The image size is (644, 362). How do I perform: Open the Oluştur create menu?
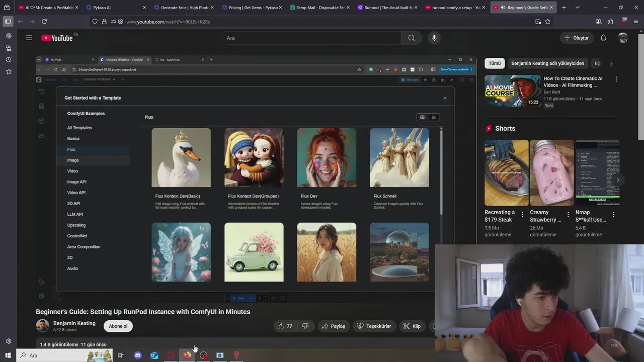point(576,38)
